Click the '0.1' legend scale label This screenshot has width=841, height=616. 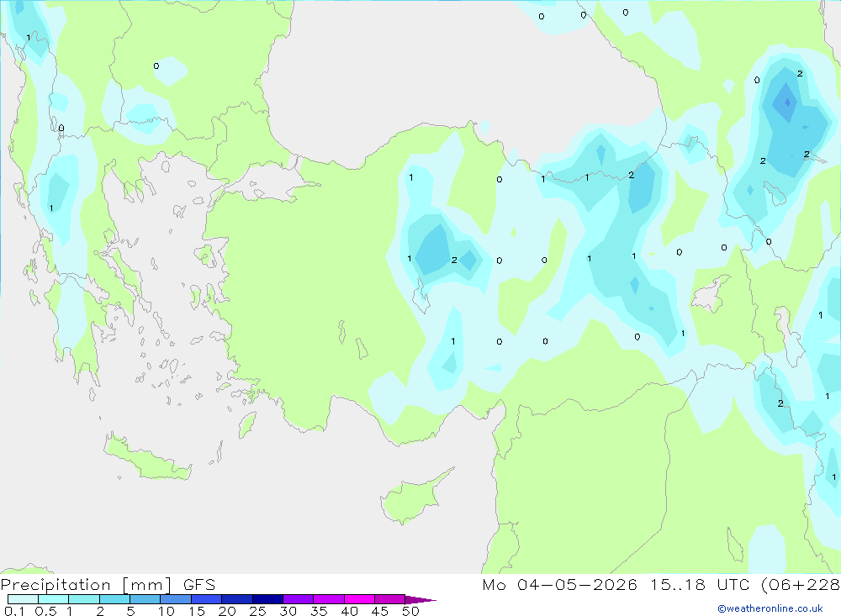(14, 611)
